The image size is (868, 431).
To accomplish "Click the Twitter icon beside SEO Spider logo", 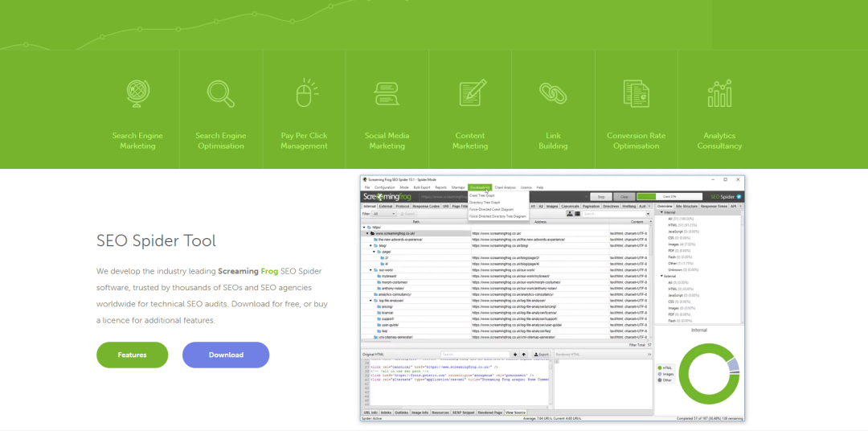I will (739, 197).
